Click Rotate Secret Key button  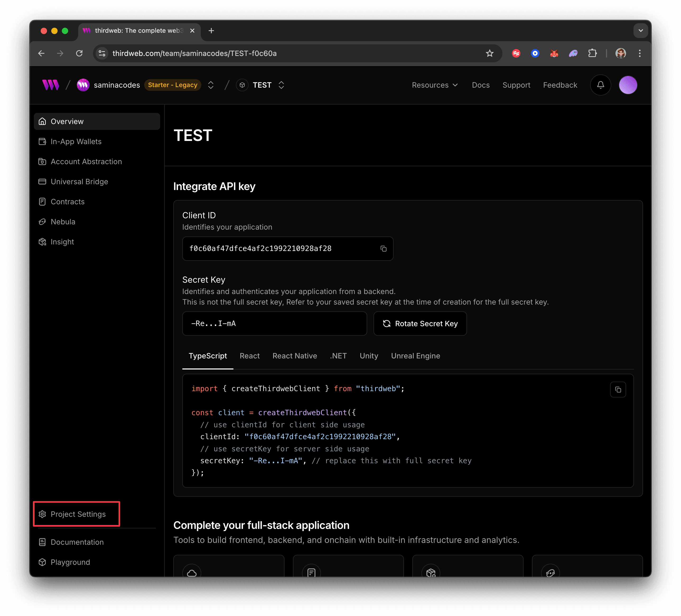(420, 323)
